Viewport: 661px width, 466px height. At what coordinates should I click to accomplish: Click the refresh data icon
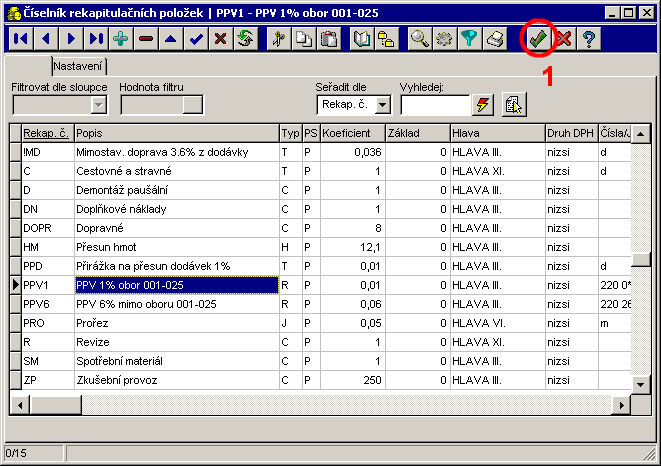pos(244,39)
